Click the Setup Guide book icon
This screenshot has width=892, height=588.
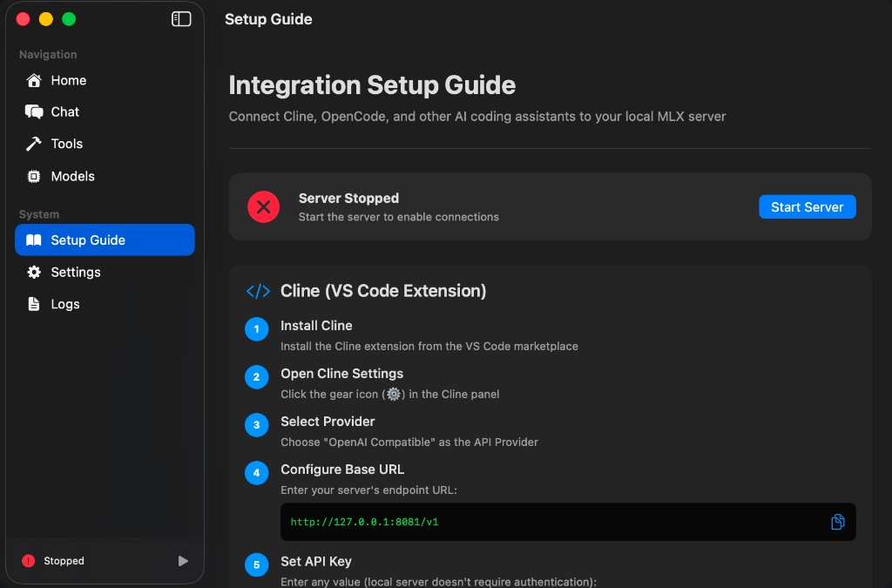click(32, 240)
